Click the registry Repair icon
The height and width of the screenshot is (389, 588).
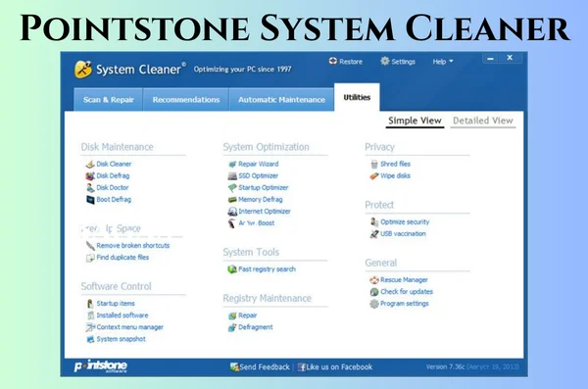(x=232, y=316)
